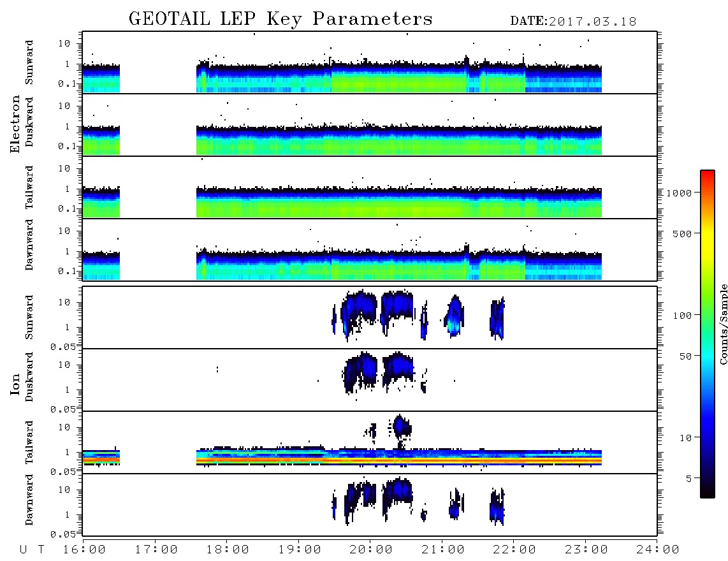Click the 50 tick on the colorbar

coord(685,356)
